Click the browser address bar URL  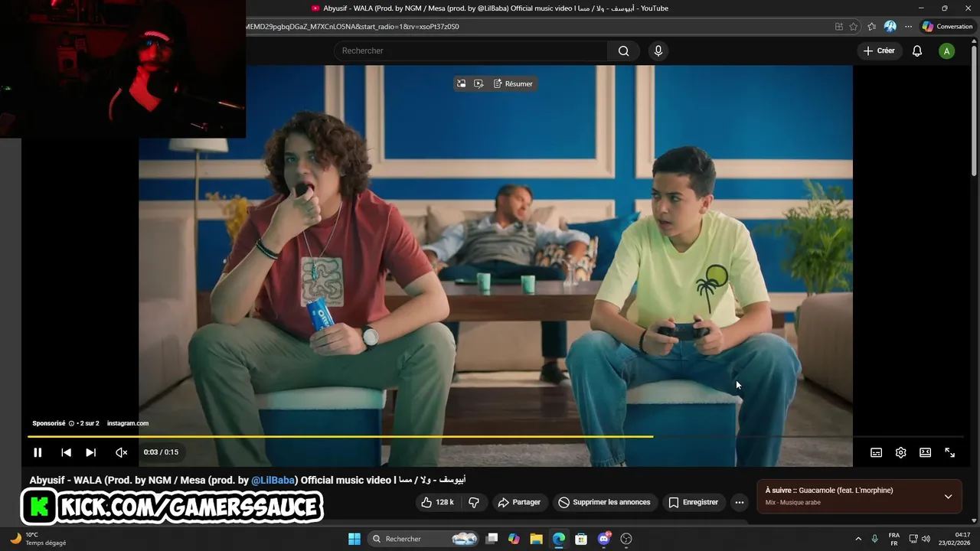(352, 27)
